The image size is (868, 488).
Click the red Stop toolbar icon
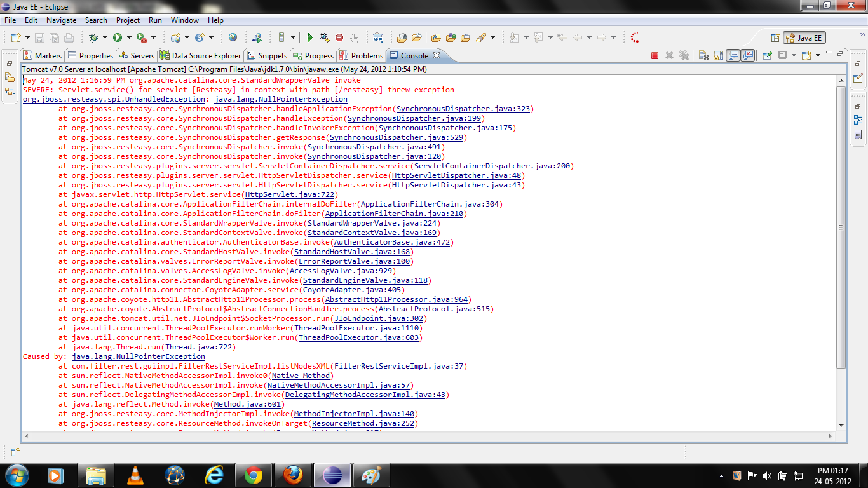click(x=339, y=37)
